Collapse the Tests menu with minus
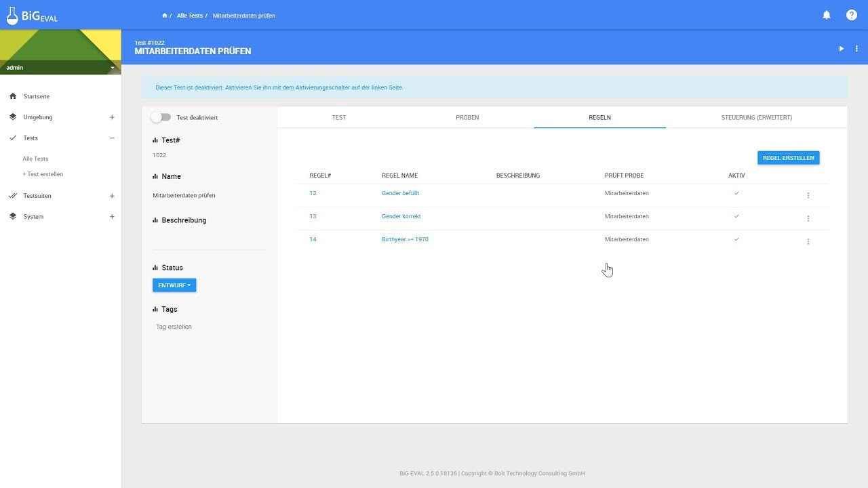The image size is (868, 488). click(112, 138)
